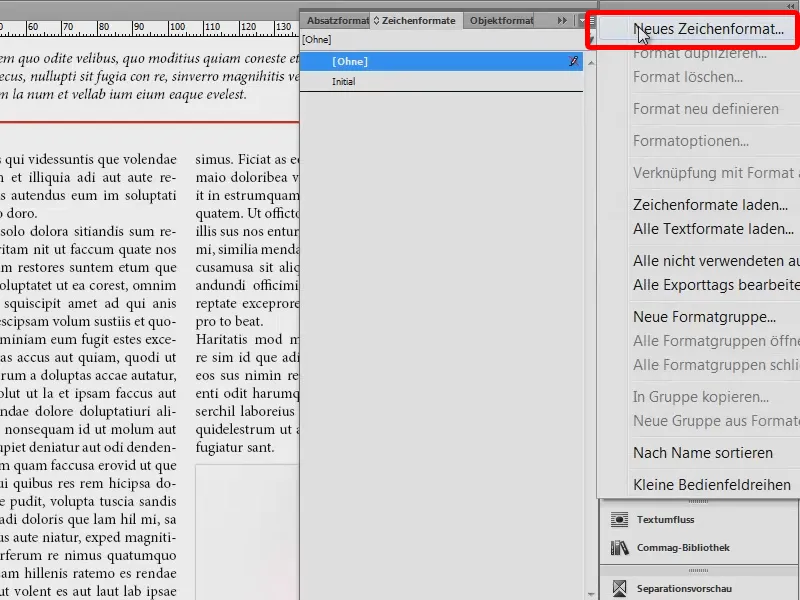The width and height of the screenshot is (800, 600).
Task: Click the crossed-out pencil icon on [Ohne]
Action: coord(573,61)
